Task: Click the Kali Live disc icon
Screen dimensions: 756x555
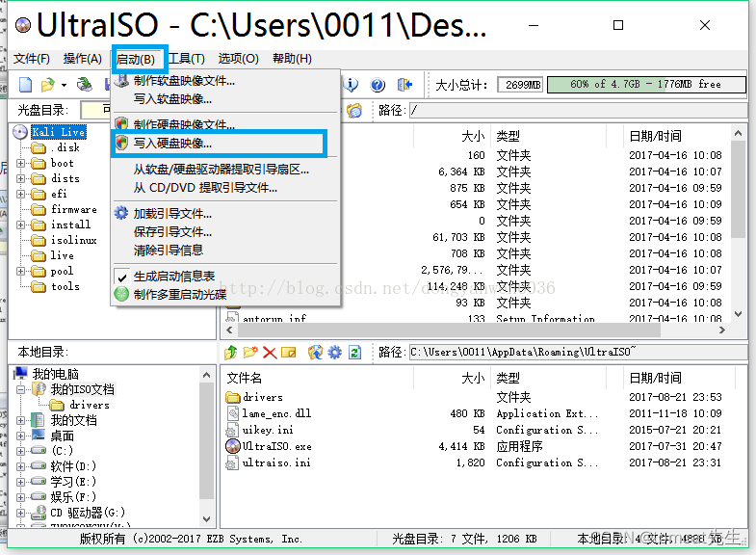Action: coord(20,132)
